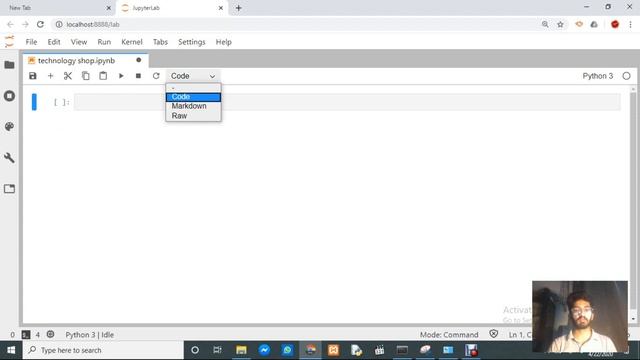Viewport: 640px width, 360px height.
Task: Open the command palette sidebar icon
Action: pyautogui.click(x=9, y=127)
